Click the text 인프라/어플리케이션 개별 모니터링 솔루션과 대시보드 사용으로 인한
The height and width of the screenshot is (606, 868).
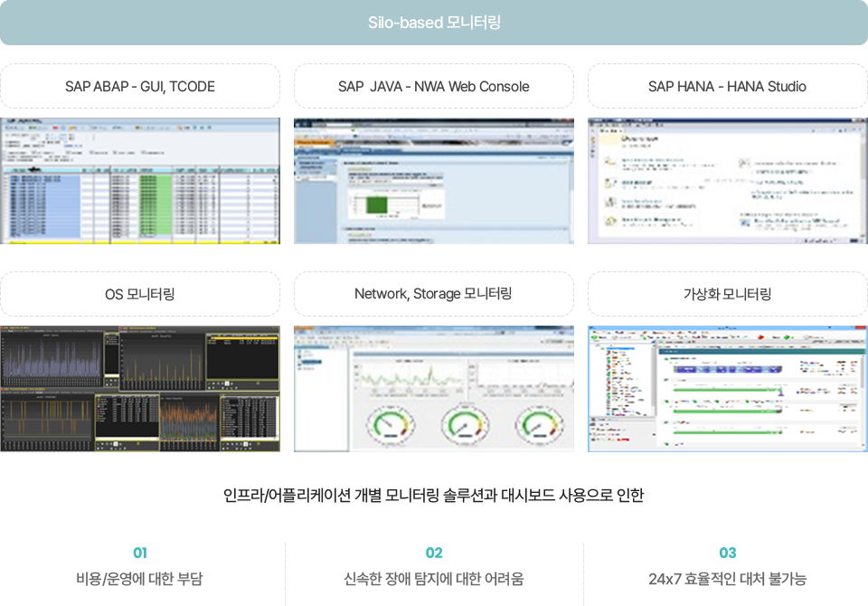coord(433,495)
